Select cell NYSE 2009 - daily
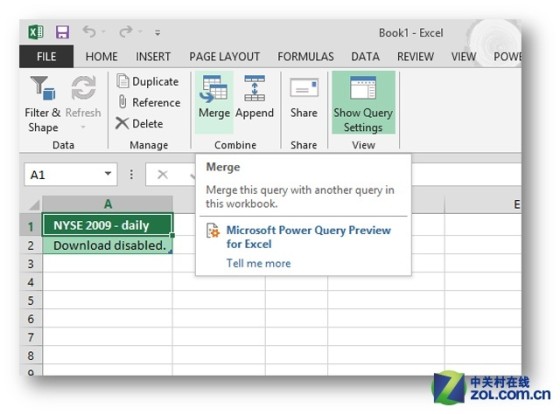This screenshot has height=414, width=560. click(108, 225)
